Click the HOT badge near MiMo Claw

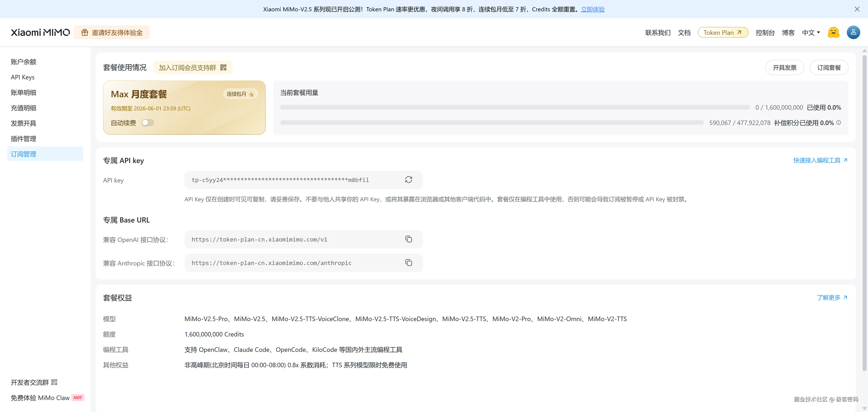click(78, 398)
